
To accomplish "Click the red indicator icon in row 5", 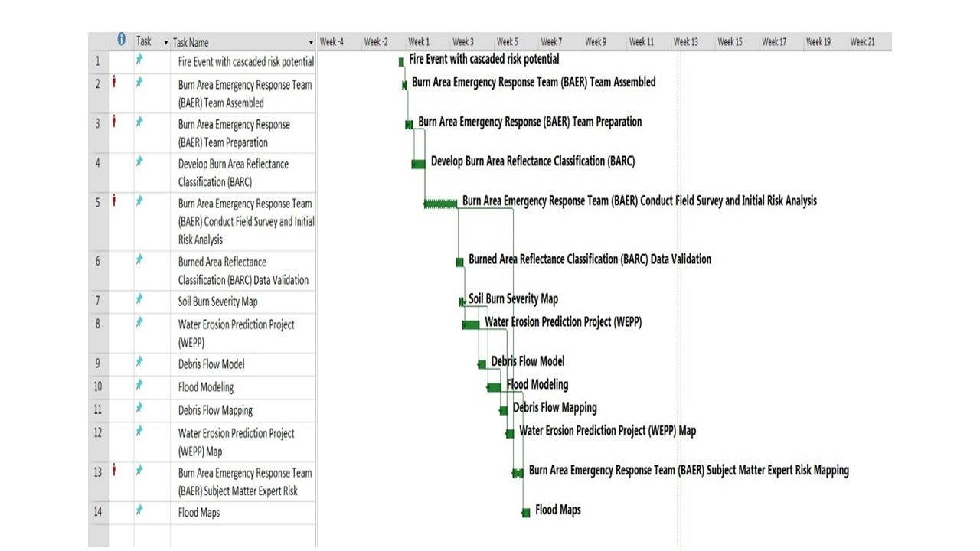I will click(114, 201).
